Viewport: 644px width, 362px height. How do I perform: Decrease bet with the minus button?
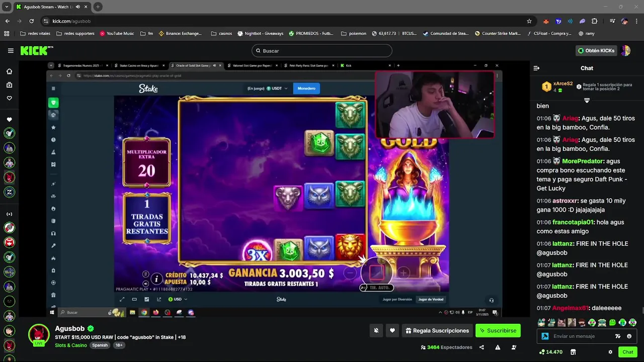pyautogui.click(x=351, y=273)
